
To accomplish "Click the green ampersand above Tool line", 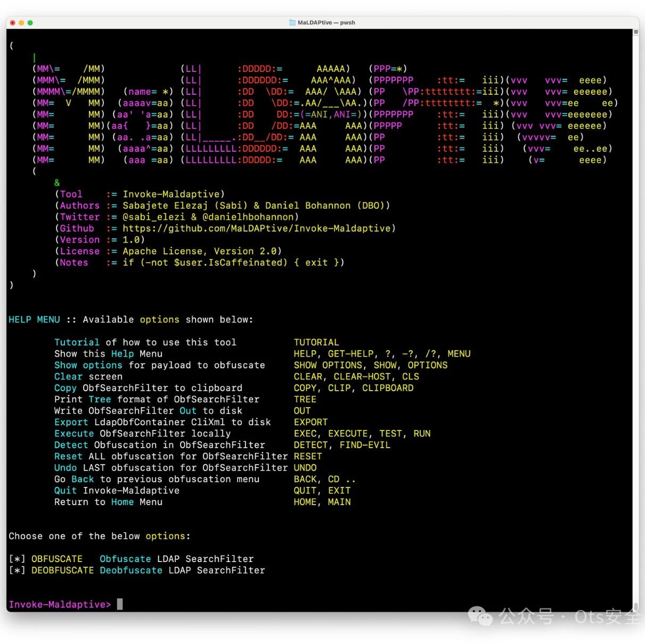I will click(x=57, y=183).
